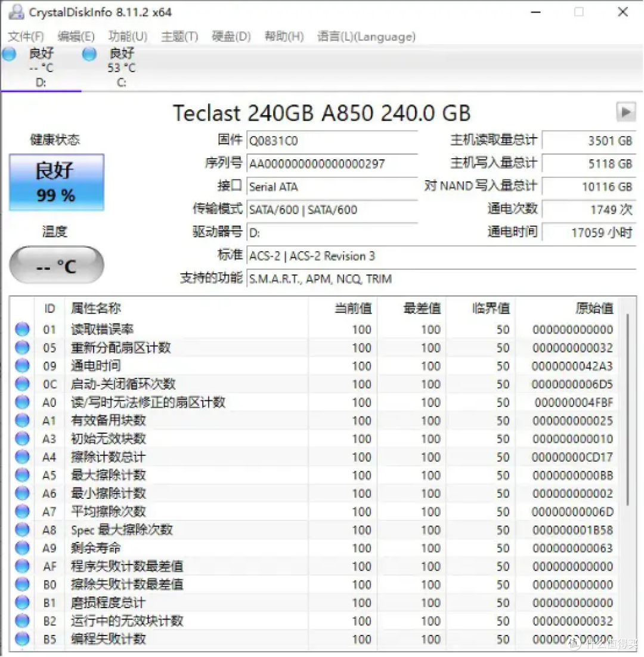Click the 原始值 column header

tap(567, 309)
